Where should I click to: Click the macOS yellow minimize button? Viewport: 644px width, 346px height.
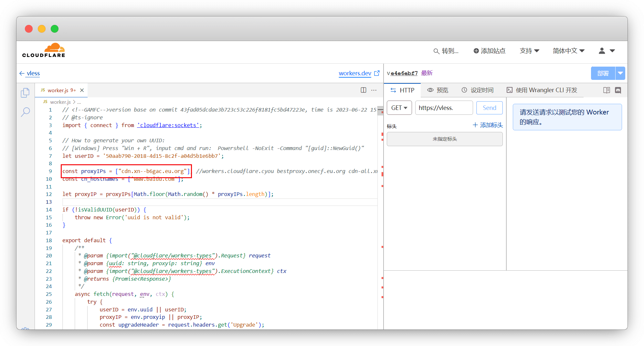(x=42, y=29)
